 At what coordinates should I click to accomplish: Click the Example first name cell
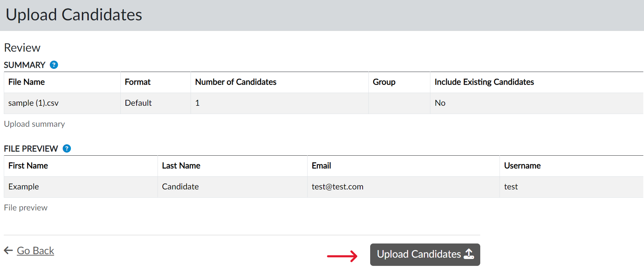click(24, 187)
